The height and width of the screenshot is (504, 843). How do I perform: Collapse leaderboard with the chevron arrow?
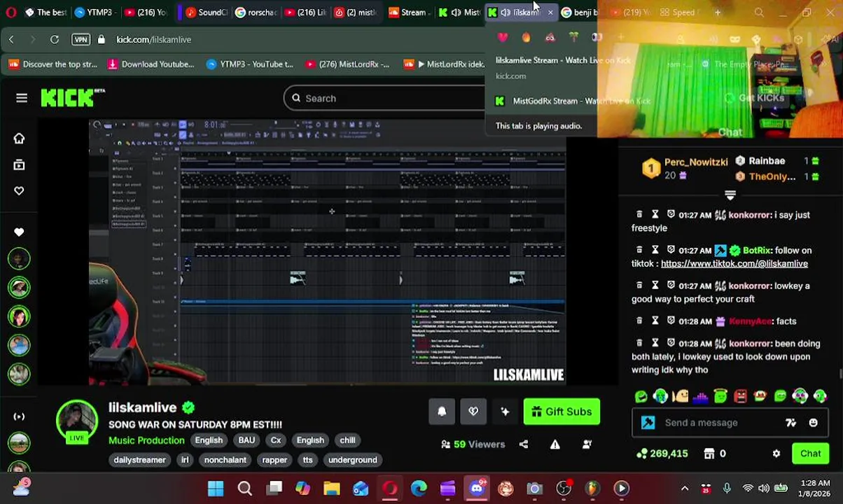click(730, 195)
